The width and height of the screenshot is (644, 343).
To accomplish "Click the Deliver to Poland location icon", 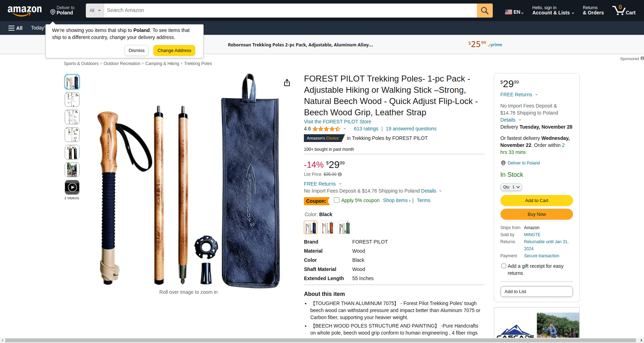I will point(53,12).
